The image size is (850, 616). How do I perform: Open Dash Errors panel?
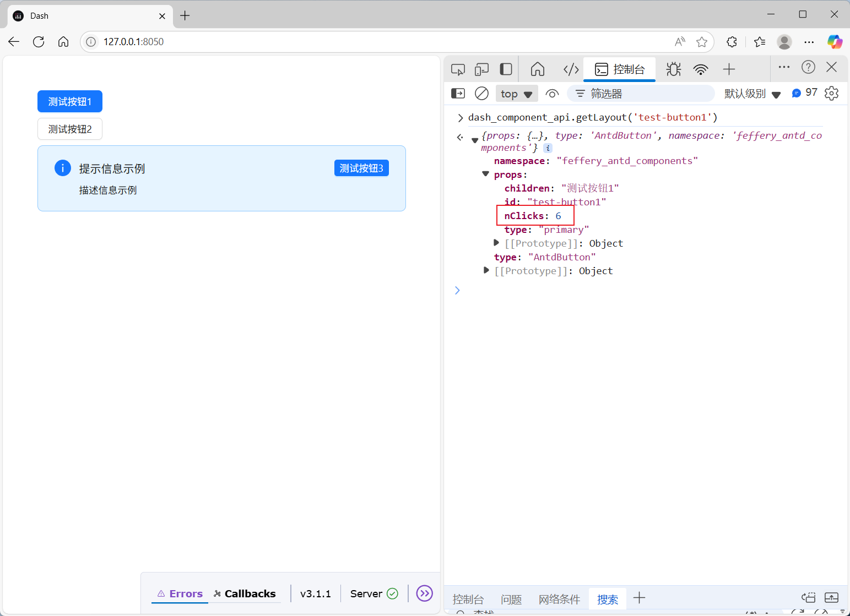pyautogui.click(x=180, y=593)
